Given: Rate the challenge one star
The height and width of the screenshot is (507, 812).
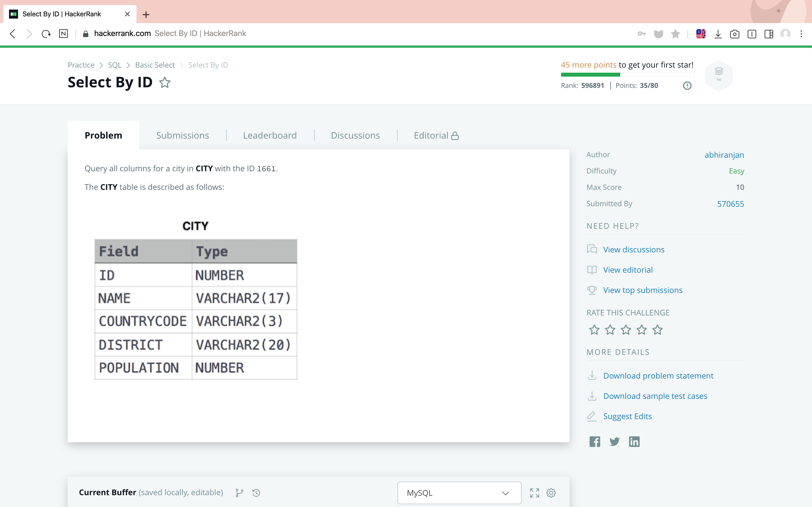Looking at the screenshot, I should click(x=594, y=330).
